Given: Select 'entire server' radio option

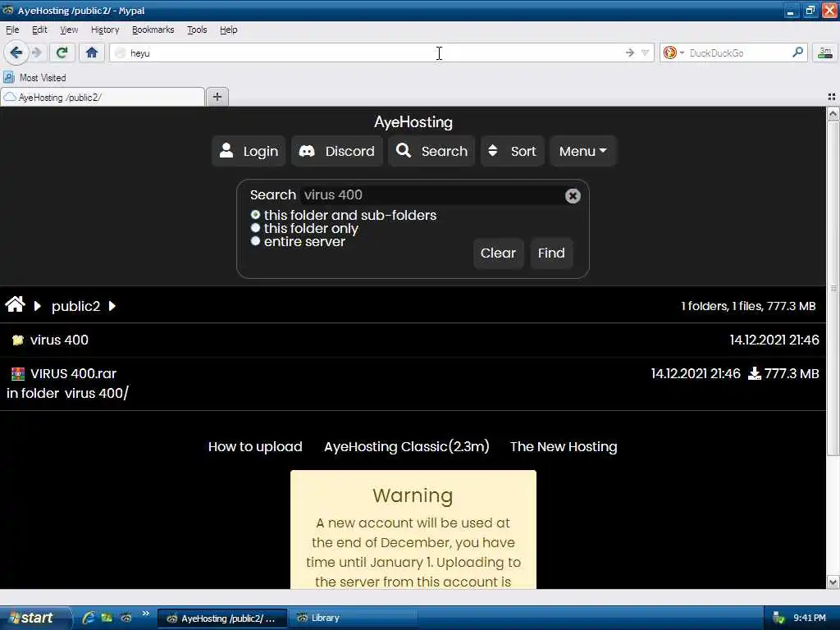Looking at the screenshot, I should point(256,241).
